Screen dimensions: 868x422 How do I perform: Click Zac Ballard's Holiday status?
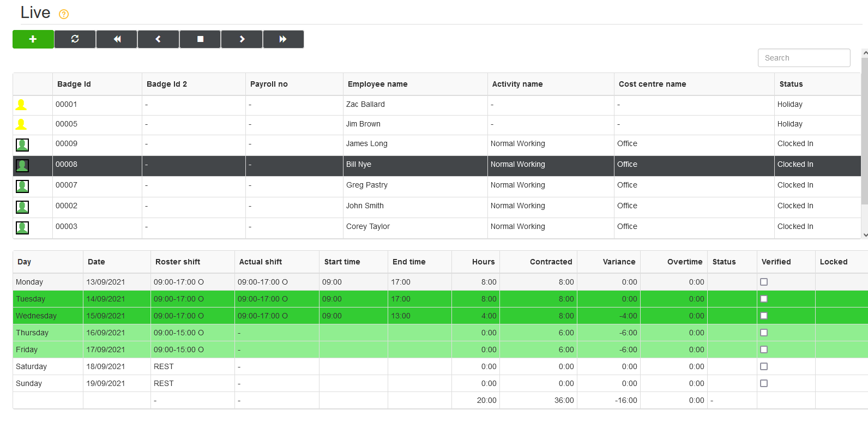[790, 104]
